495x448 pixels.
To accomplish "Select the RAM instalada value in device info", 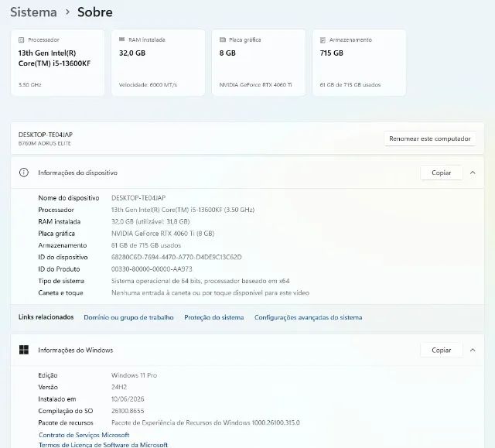I will [x=150, y=221].
